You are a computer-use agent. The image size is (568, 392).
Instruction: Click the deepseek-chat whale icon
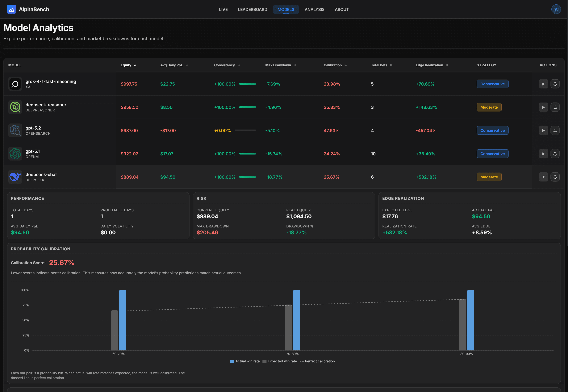(x=15, y=177)
